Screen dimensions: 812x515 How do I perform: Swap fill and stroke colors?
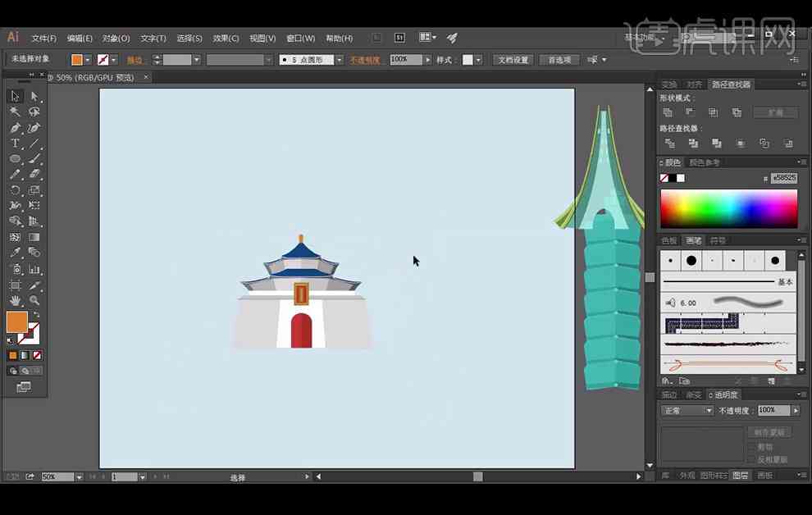point(36,315)
